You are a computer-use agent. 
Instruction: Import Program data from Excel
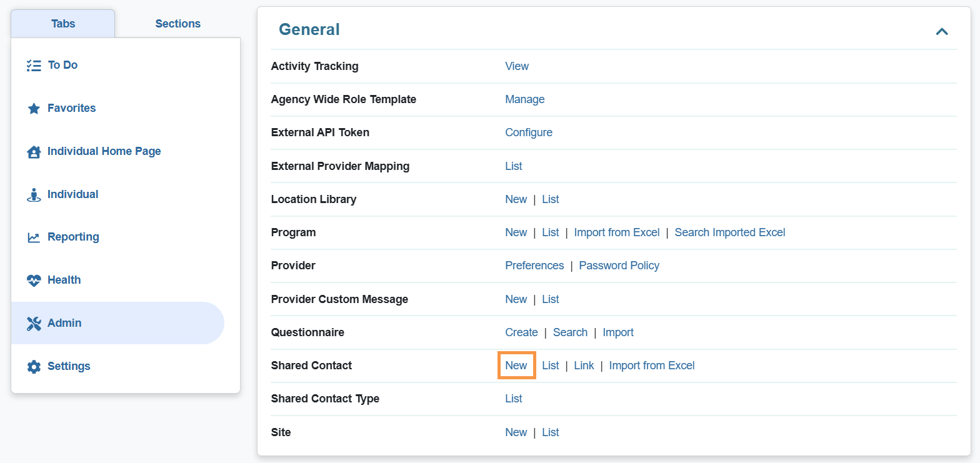tap(616, 232)
